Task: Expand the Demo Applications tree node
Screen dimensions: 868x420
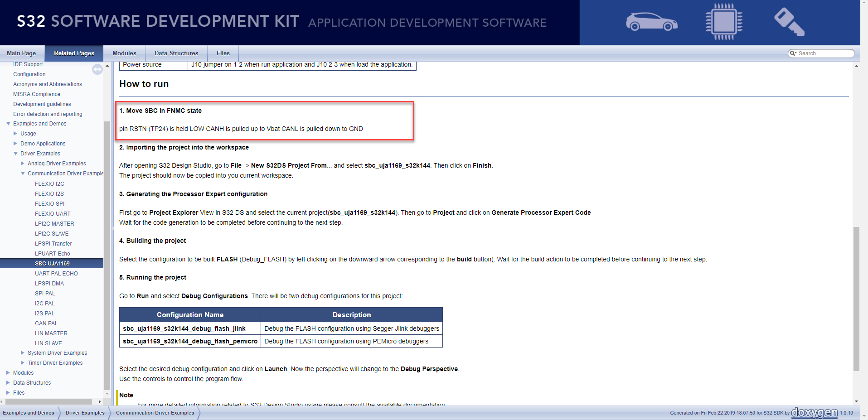Action: tap(15, 144)
